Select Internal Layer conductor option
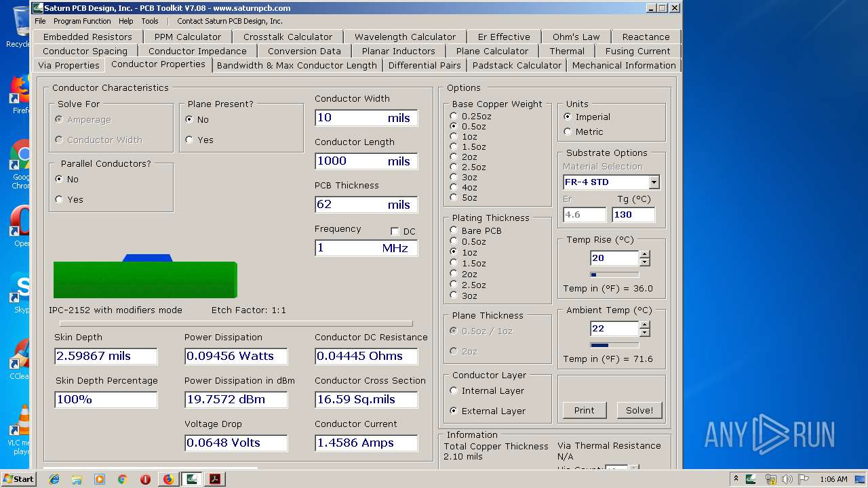 point(487,390)
